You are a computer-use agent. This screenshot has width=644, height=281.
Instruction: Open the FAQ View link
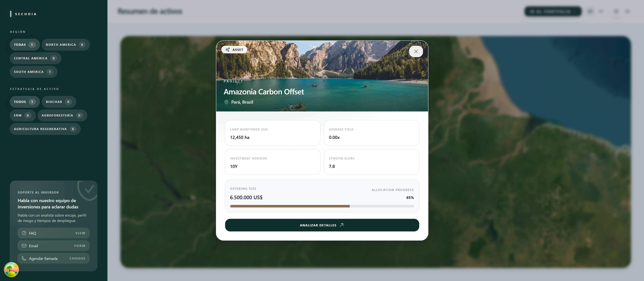tap(80, 233)
